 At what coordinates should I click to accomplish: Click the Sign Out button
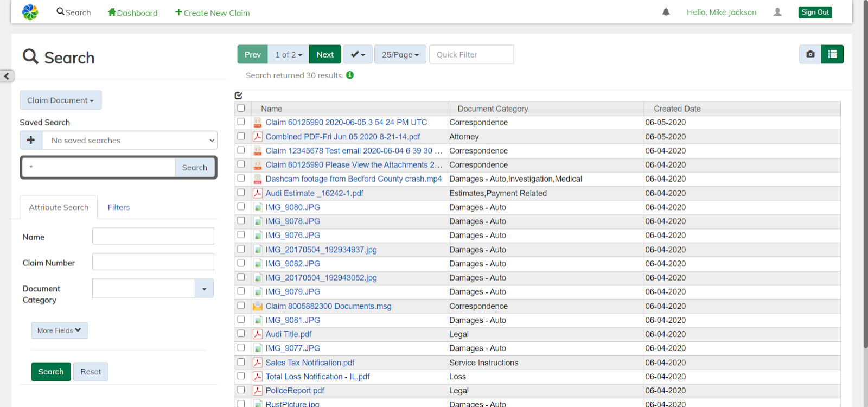click(x=815, y=12)
